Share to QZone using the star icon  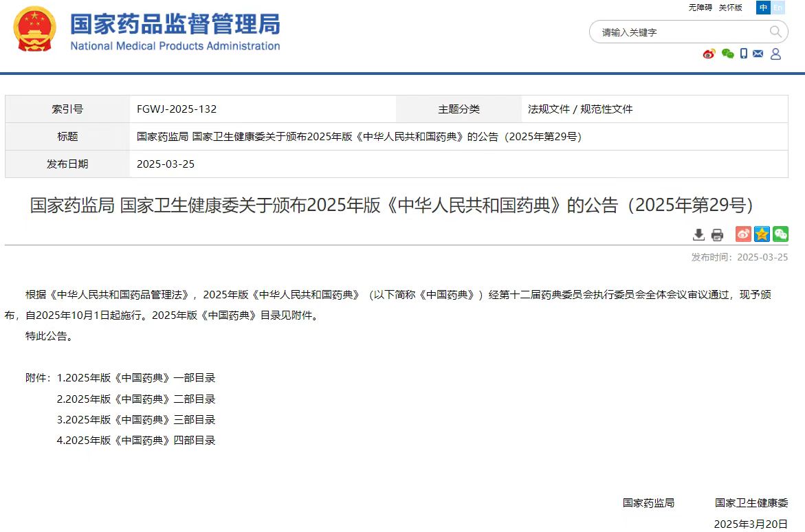[x=761, y=234]
